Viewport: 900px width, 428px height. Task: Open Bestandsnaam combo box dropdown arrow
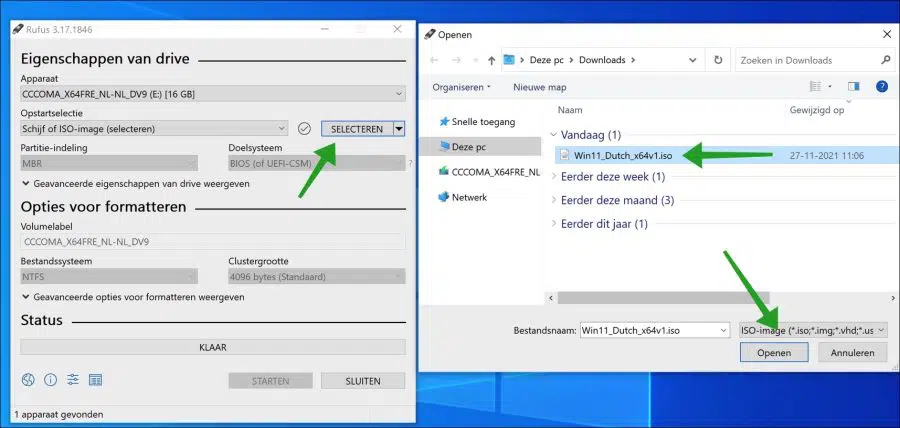tap(722, 330)
